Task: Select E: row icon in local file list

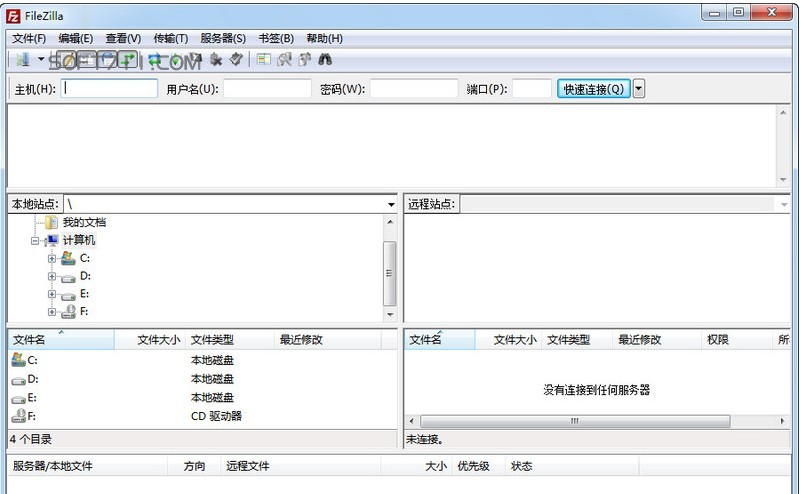Action: [18, 399]
